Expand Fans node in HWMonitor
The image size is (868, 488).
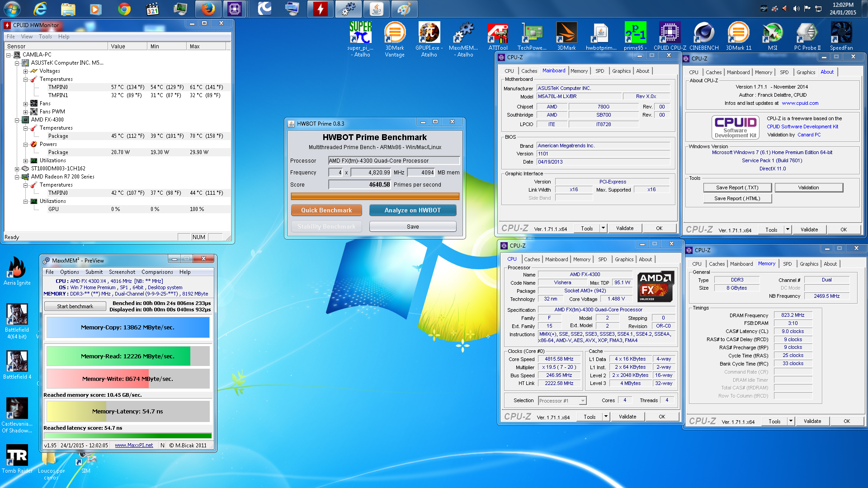[26, 103]
